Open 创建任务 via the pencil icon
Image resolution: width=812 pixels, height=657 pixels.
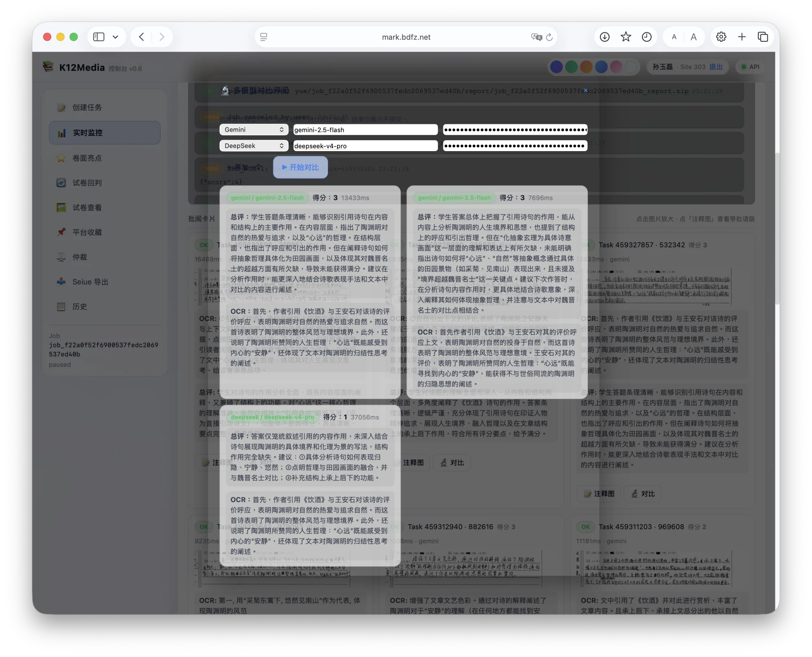pos(61,108)
